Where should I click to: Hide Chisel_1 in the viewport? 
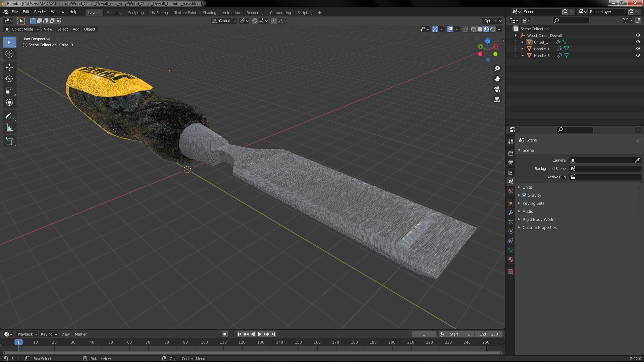coord(638,42)
